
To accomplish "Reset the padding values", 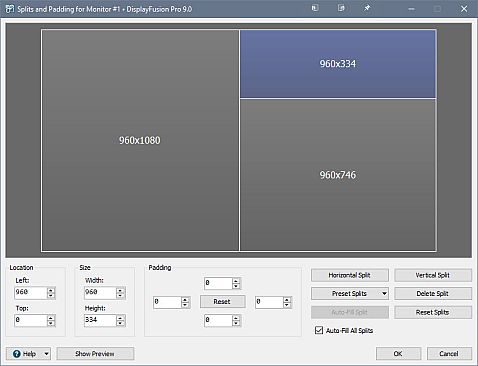I will click(x=222, y=302).
